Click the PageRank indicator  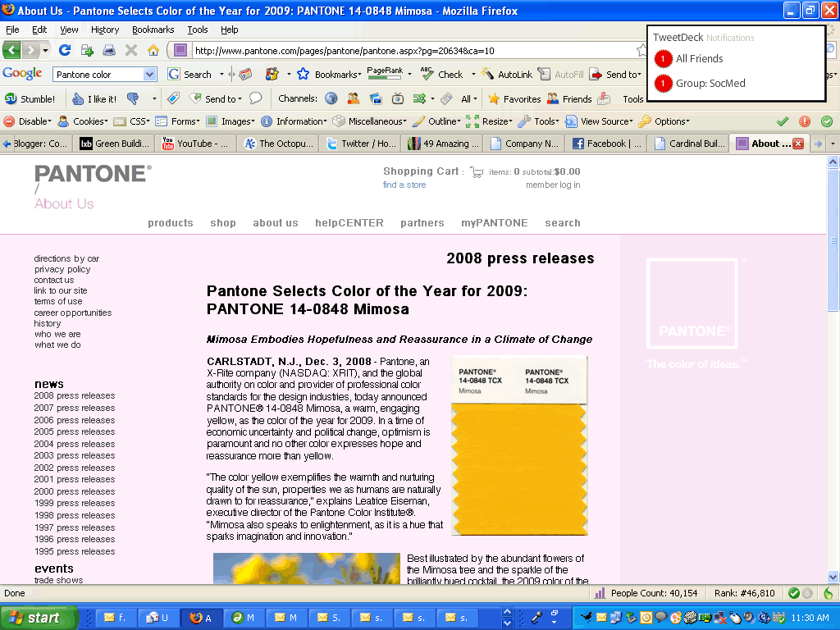coord(385,73)
